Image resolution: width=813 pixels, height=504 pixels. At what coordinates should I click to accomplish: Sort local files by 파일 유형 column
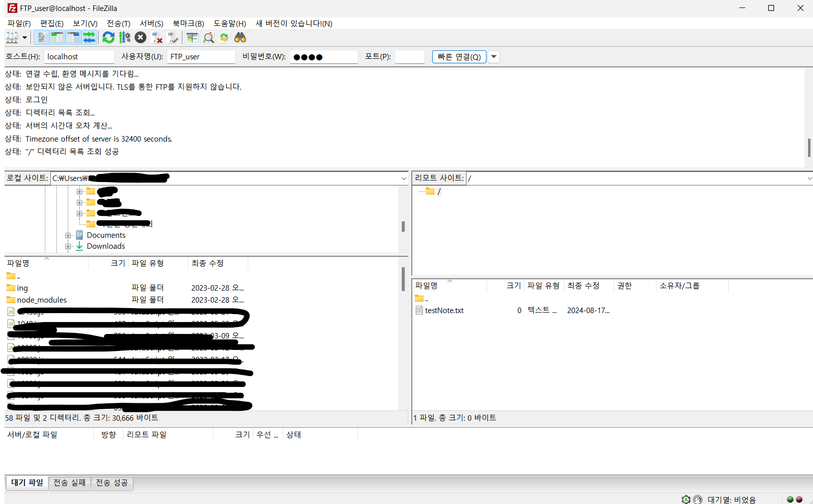(158, 263)
